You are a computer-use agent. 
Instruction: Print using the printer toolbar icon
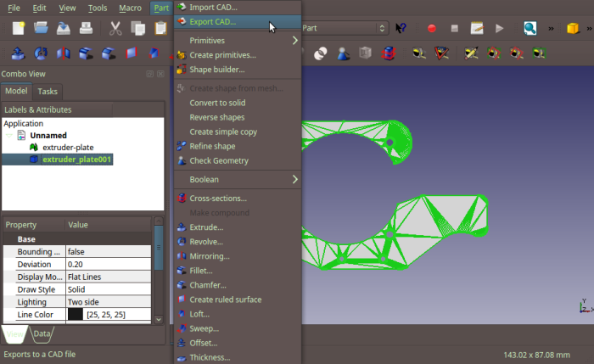(x=86, y=28)
